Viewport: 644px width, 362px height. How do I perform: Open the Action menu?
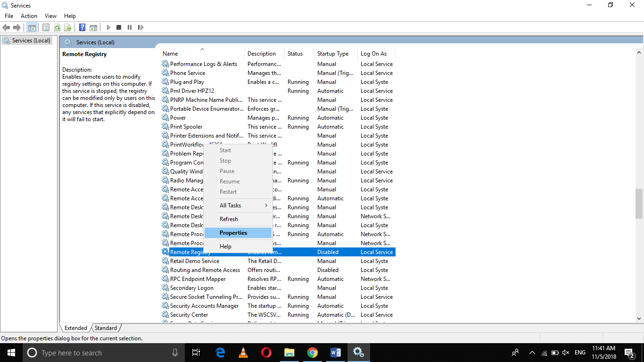[x=29, y=16]
